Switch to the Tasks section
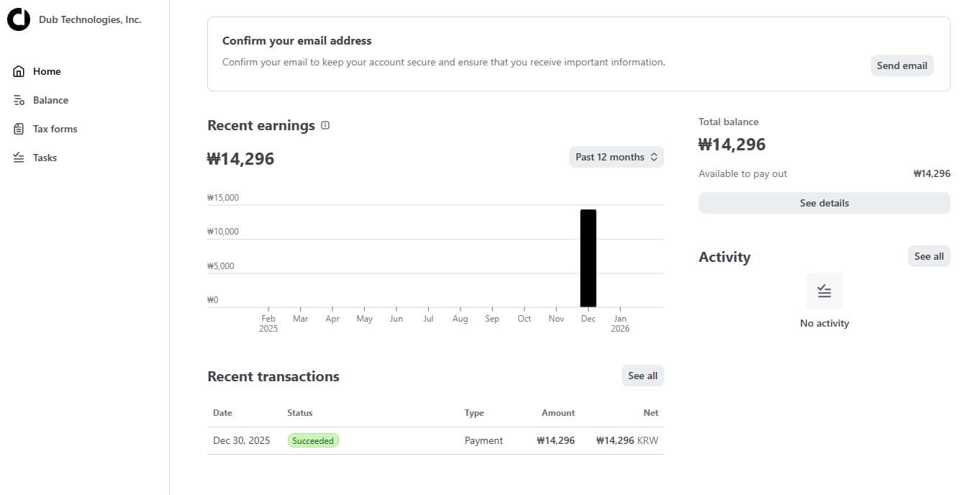The width and height of the screenshot is (980, 495). (x=45, y=158)
